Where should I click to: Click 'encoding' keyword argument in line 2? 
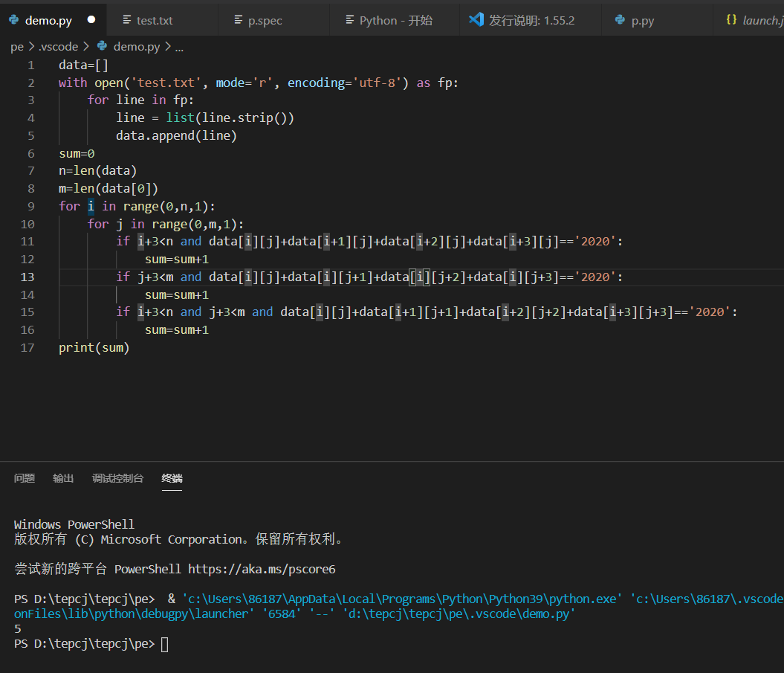click(x=316, y=83)
